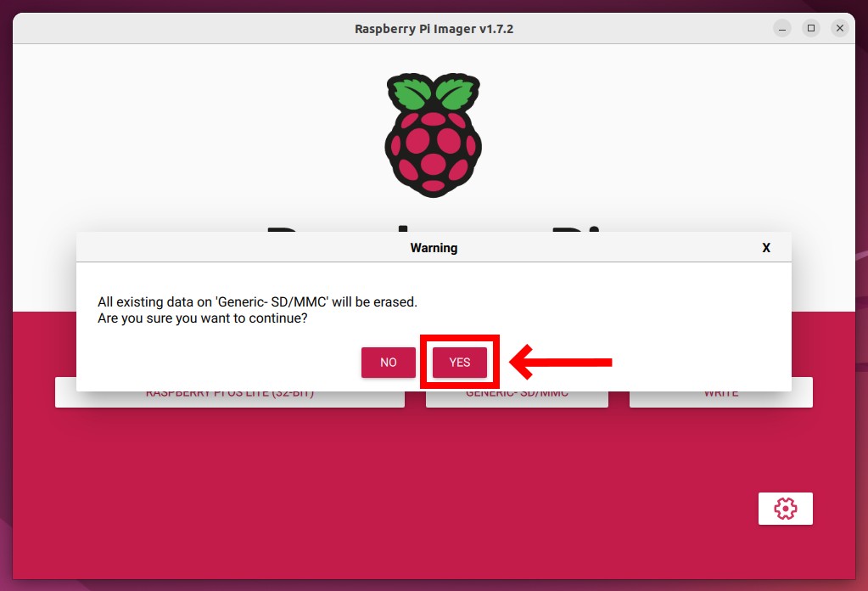Click 'All existing data on' warning message
The height and width of the screenshot is (591, 868).
257,302
